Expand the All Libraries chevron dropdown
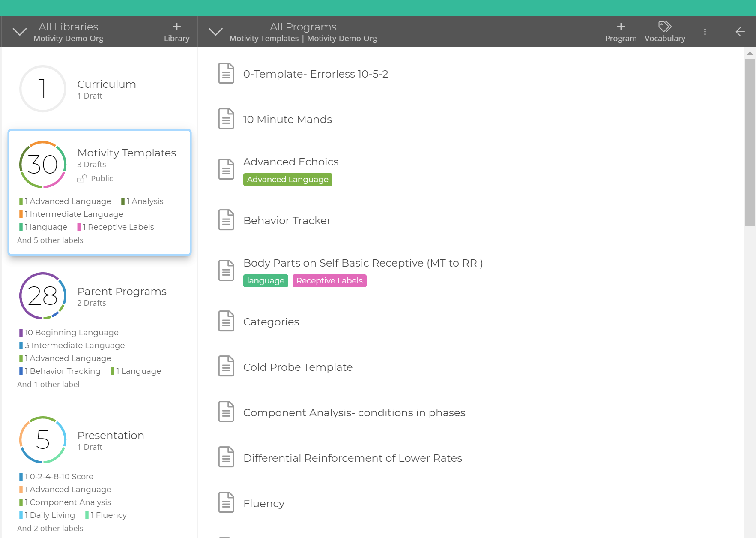Screen dimensions: 756x538 pyautogui.click(x=20, y=32)
